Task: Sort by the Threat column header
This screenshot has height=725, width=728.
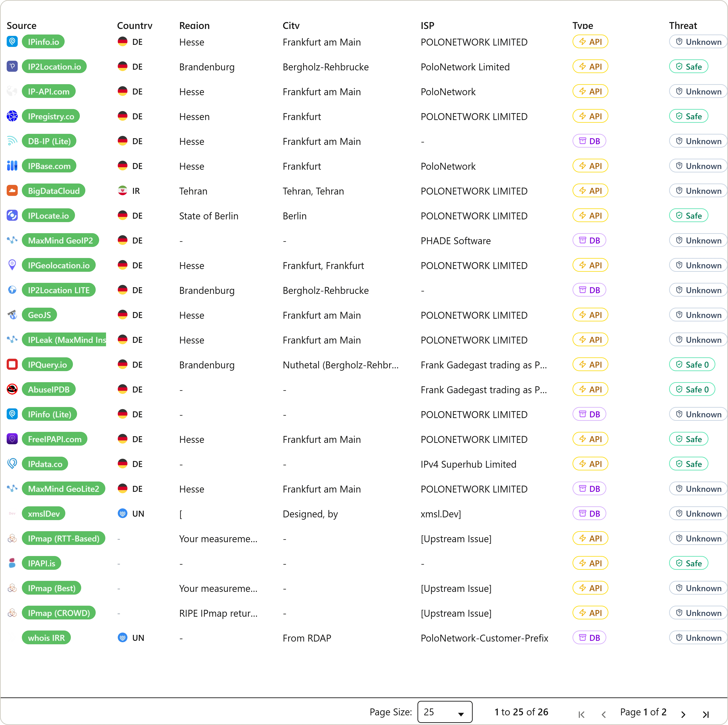Action: (683, 26)
